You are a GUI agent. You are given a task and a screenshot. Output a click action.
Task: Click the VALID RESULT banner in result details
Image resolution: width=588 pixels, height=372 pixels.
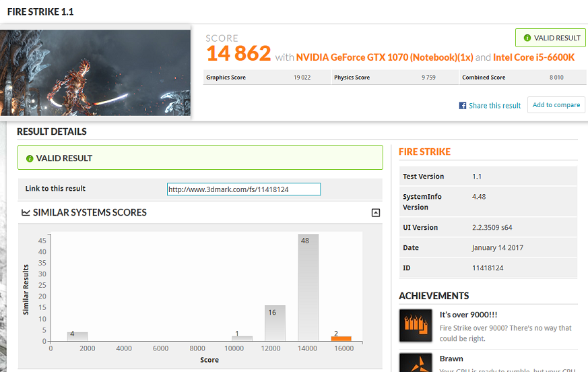pyautogui.click(x=200, y=158)
